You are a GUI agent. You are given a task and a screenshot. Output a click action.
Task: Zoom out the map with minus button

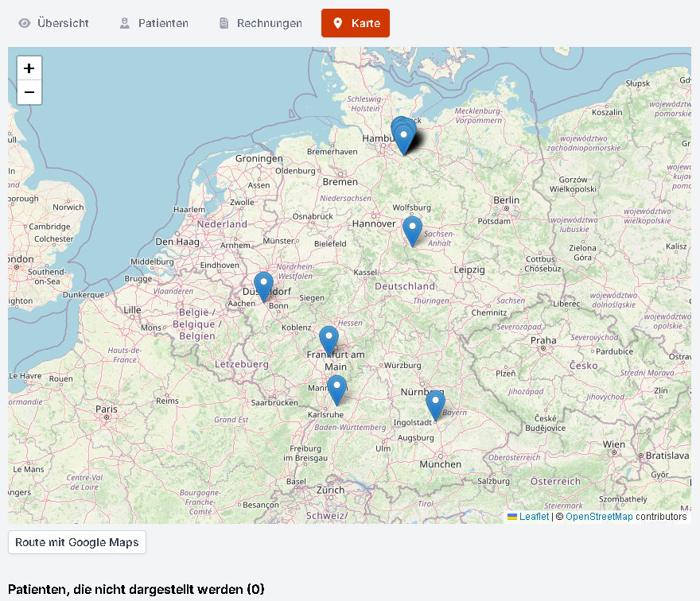click(x=29, y=92)
